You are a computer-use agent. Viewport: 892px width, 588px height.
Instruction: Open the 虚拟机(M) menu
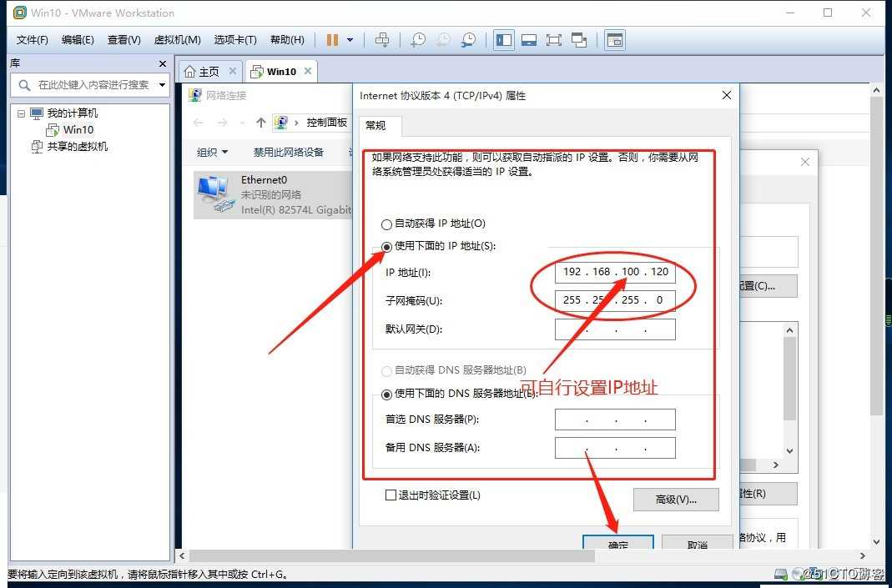[x=178, y=40]
